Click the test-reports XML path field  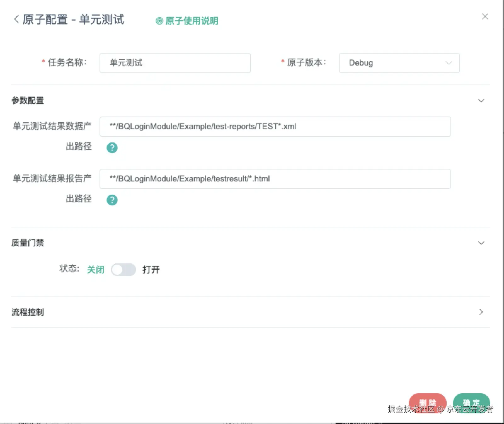click(275, 127)
